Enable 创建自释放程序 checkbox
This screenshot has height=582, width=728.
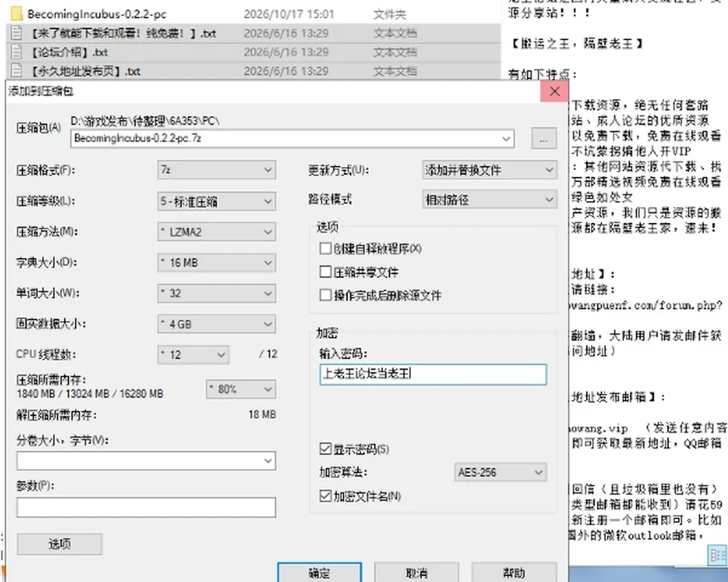tap(325, 248)
